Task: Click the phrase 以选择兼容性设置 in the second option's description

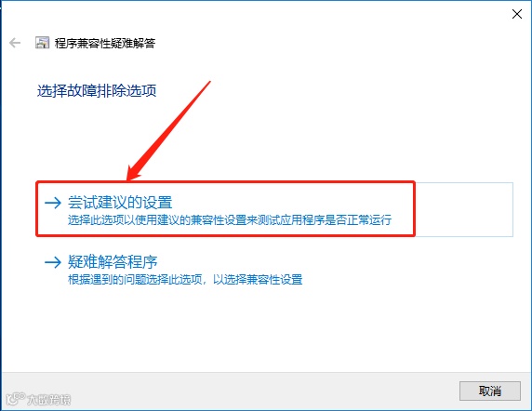Action: (x=258, y=280)
